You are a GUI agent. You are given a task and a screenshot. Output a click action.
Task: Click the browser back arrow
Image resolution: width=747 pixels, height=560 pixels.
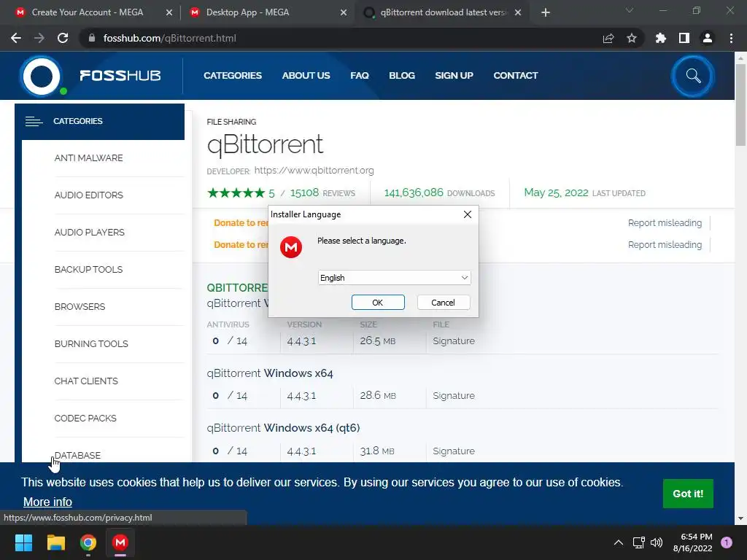pyautogui.click(x=16, y=38)
